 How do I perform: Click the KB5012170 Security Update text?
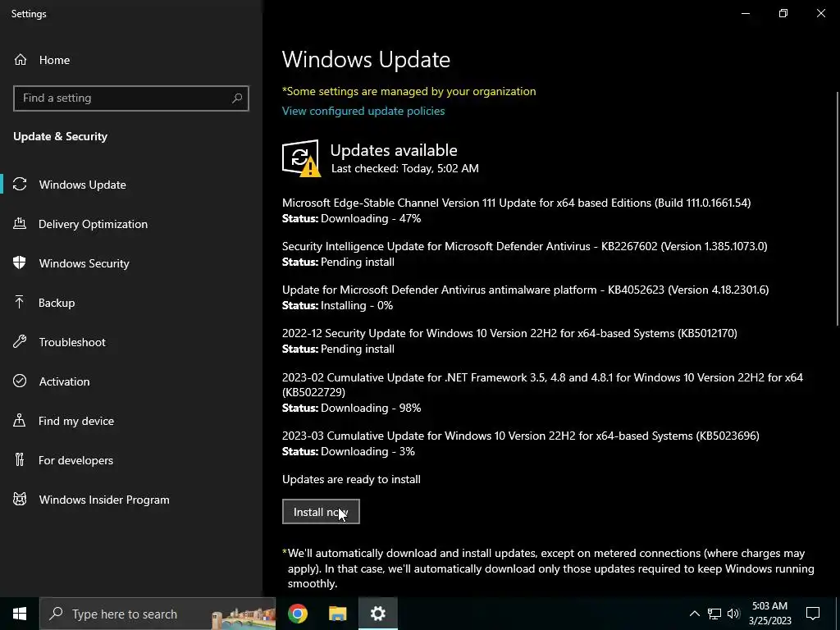509,333
